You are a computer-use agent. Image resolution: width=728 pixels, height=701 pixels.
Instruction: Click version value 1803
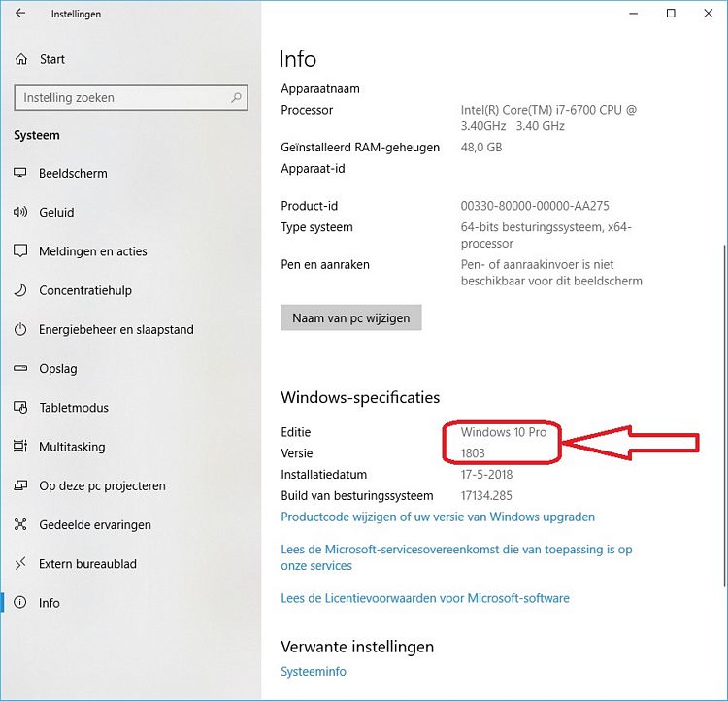tap(473, 453)
